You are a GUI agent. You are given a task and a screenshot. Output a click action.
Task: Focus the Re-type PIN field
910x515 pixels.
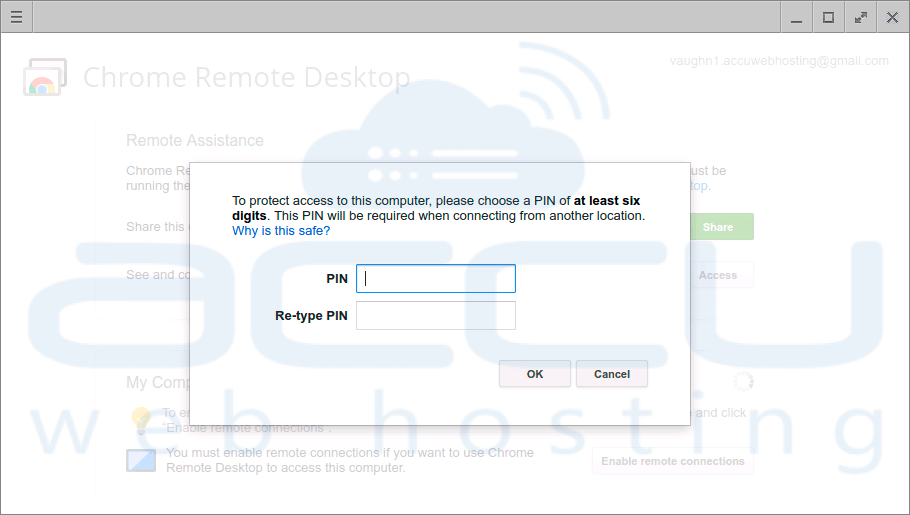[x=435, y=316]
